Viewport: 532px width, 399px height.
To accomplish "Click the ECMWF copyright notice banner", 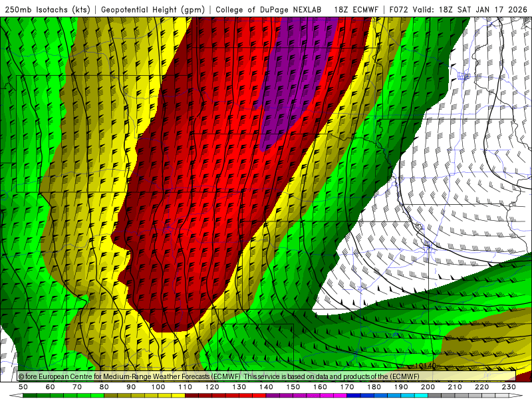I will pos(267,376).
